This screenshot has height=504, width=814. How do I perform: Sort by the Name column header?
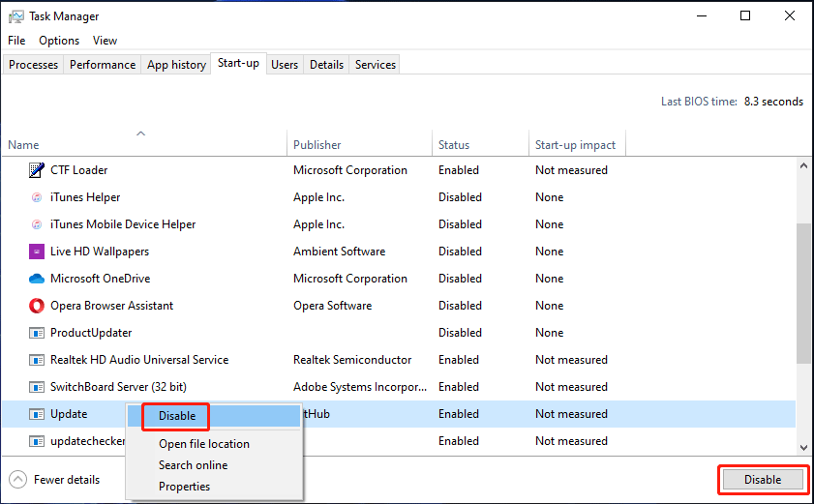24,145
